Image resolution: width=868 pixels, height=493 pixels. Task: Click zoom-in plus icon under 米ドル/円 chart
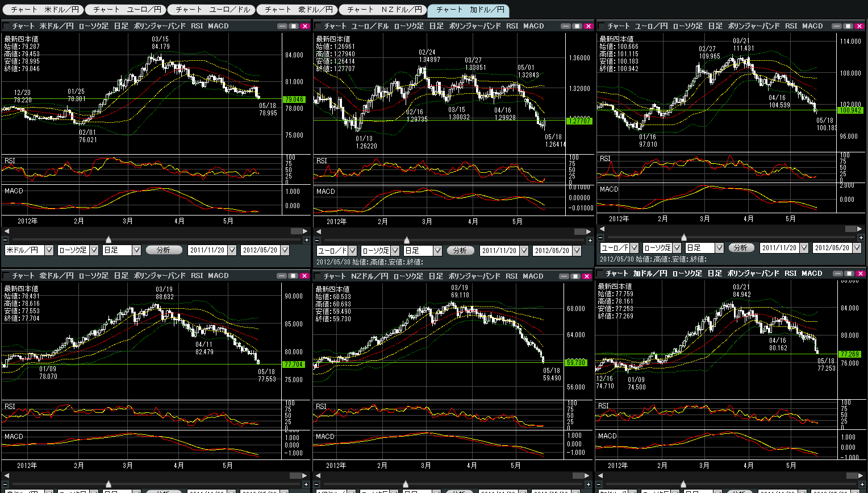pos(306,240)
